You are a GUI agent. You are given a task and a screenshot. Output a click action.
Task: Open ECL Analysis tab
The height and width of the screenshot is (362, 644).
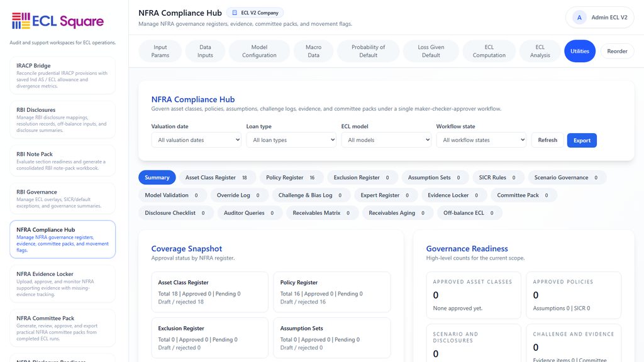point(540,52)
